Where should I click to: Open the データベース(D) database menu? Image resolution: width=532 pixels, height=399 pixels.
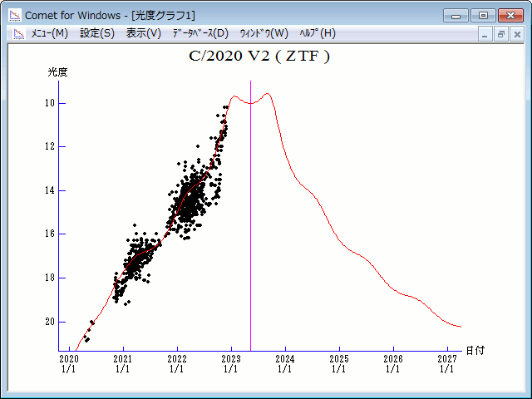[x=199, y=33]
